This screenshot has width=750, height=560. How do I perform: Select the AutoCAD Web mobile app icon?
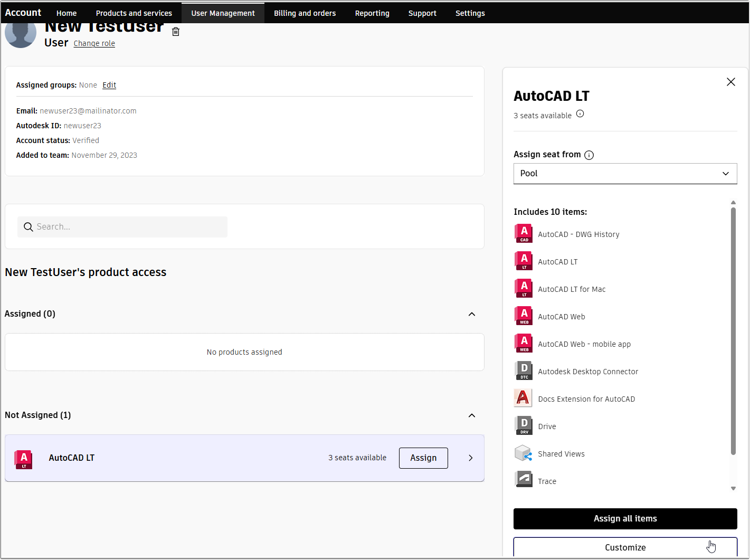coord(523,343)
